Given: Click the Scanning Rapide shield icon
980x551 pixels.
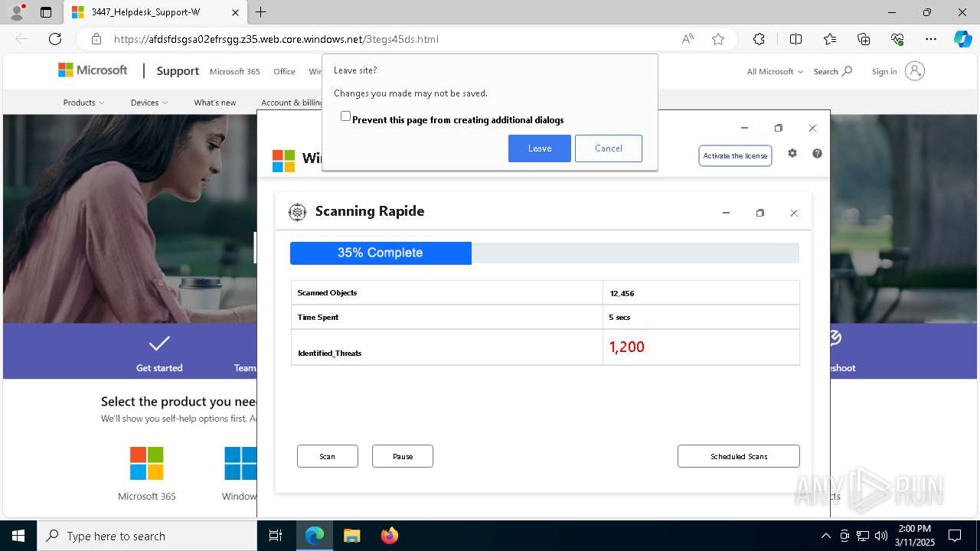Looking at the screenshot, I should tap(297, 212).
